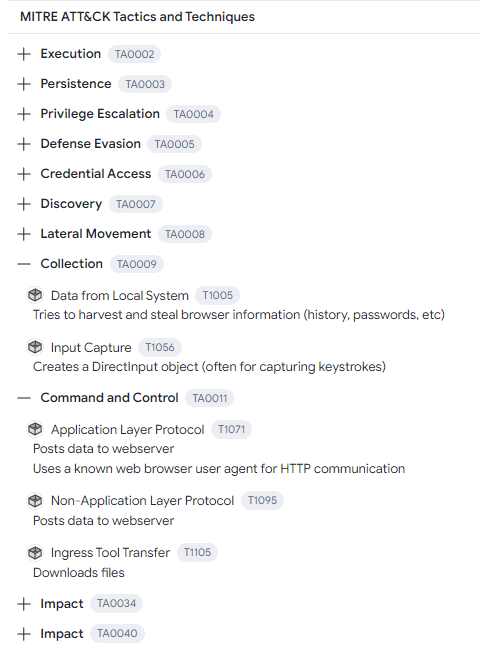
Task: Collapse the Command and Control section
Action: click(x=24, y=398)
